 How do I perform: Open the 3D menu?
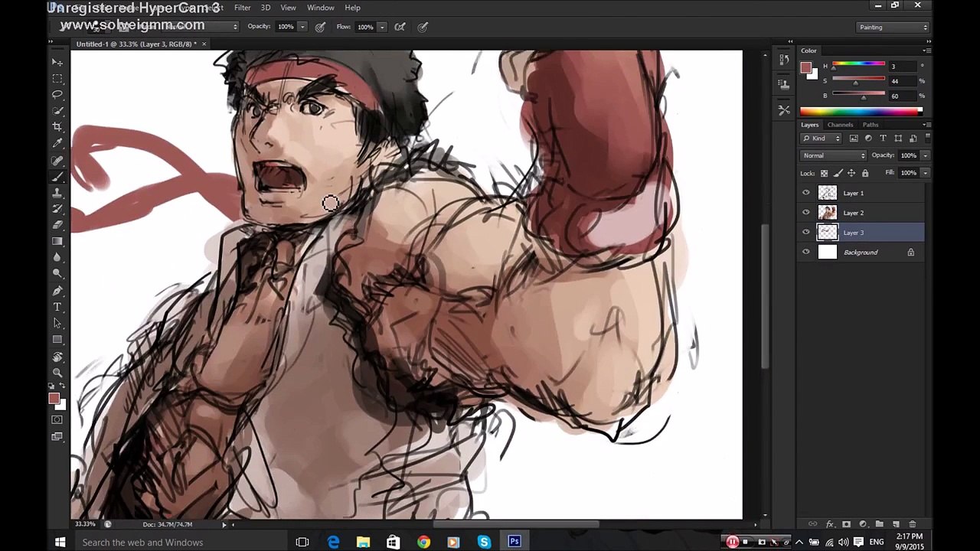[265, 8]
